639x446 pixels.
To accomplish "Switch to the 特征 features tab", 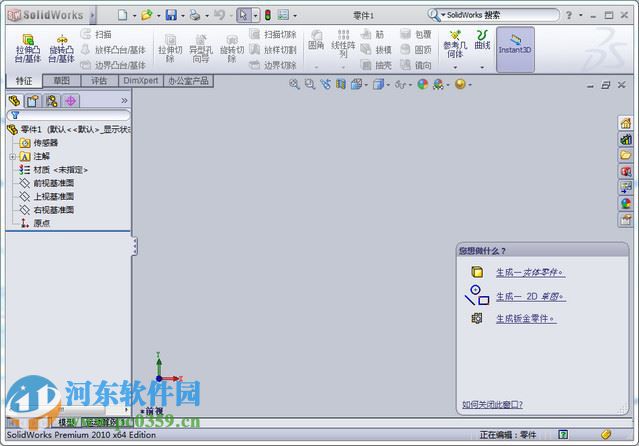I will pyautogui.click(x=24, y=81).
